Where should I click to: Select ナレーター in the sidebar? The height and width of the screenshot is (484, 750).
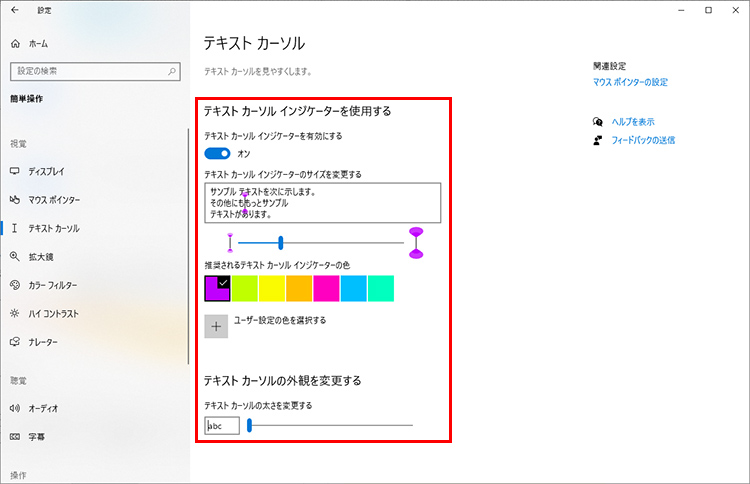click(43, 342)
